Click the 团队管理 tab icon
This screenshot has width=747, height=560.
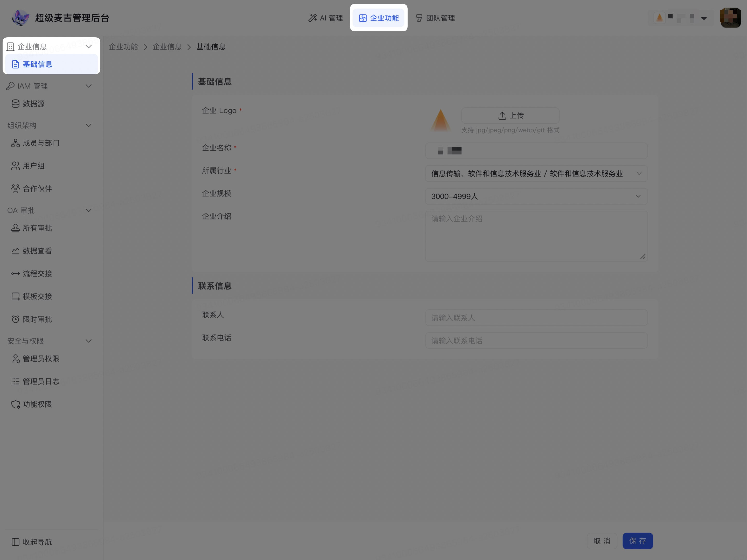point(419,18)
